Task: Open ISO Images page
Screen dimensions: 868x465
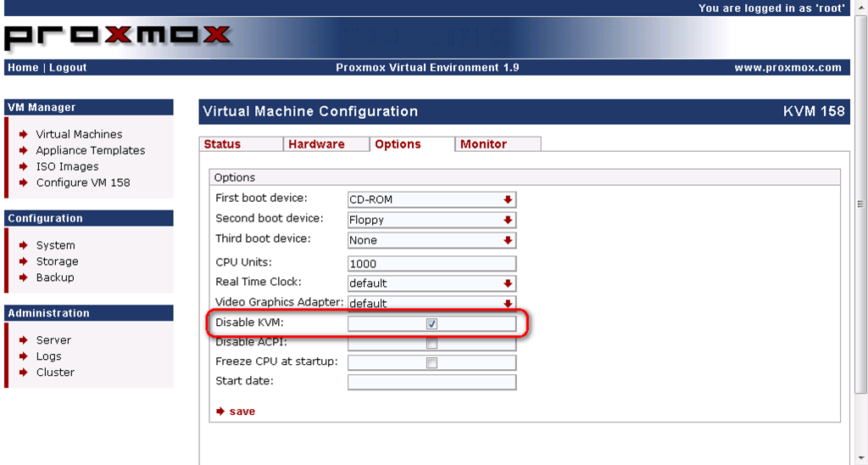Action: (x=68, y=166)
